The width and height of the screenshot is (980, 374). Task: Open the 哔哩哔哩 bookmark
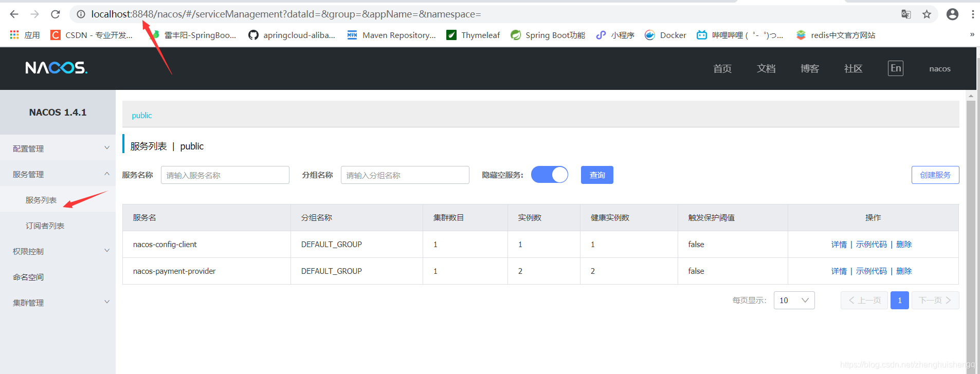tap(740, 35)
